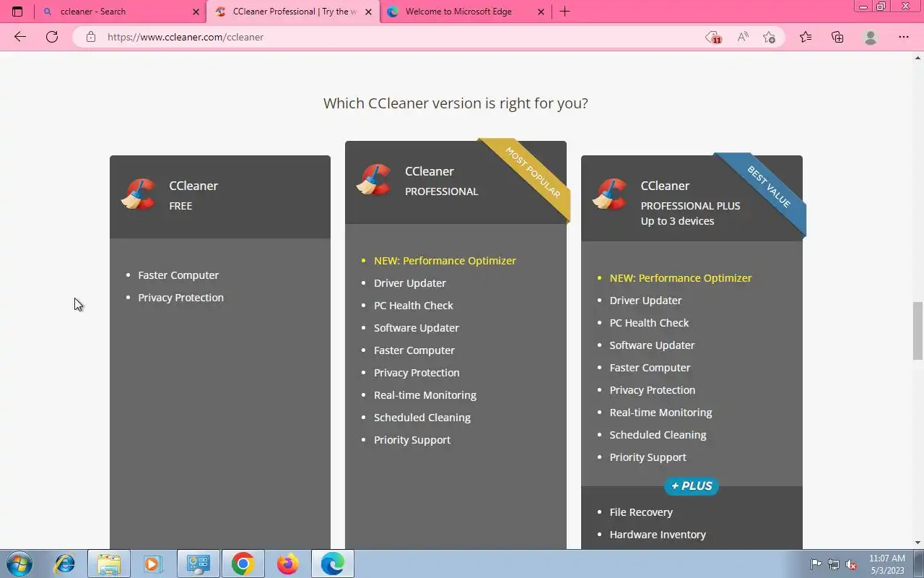The width and height of the screenshot is (924, 578).
Task: Click the + PLUS badge
Action: (x=692, y=486)
